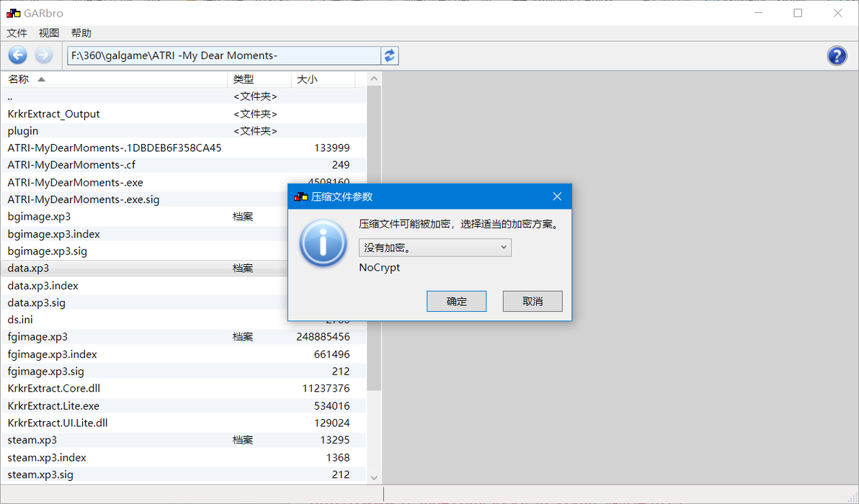859x504 pixels.
Task: Open the 帮助 menu
Action: pos(81,33)
